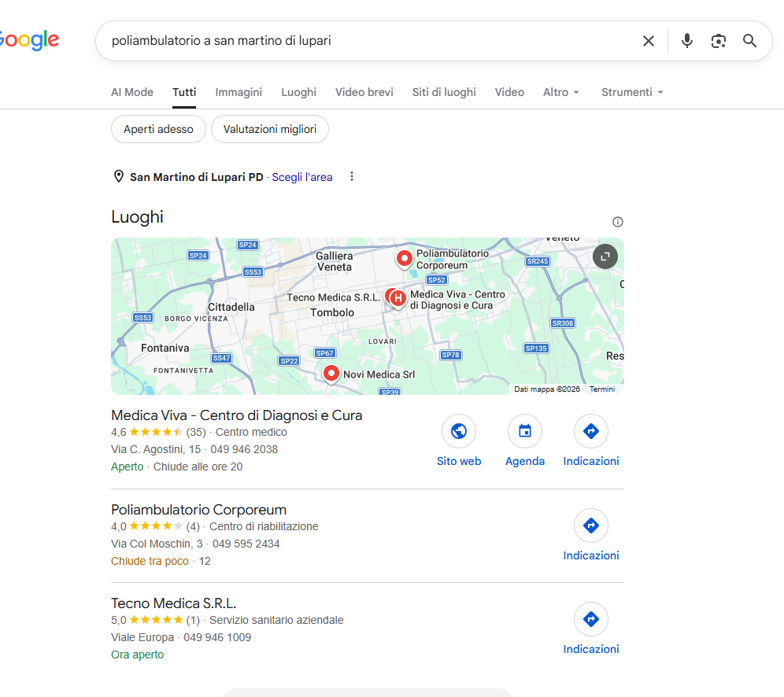
Task: Open Siti di luoghi tab
Action: 444,92
